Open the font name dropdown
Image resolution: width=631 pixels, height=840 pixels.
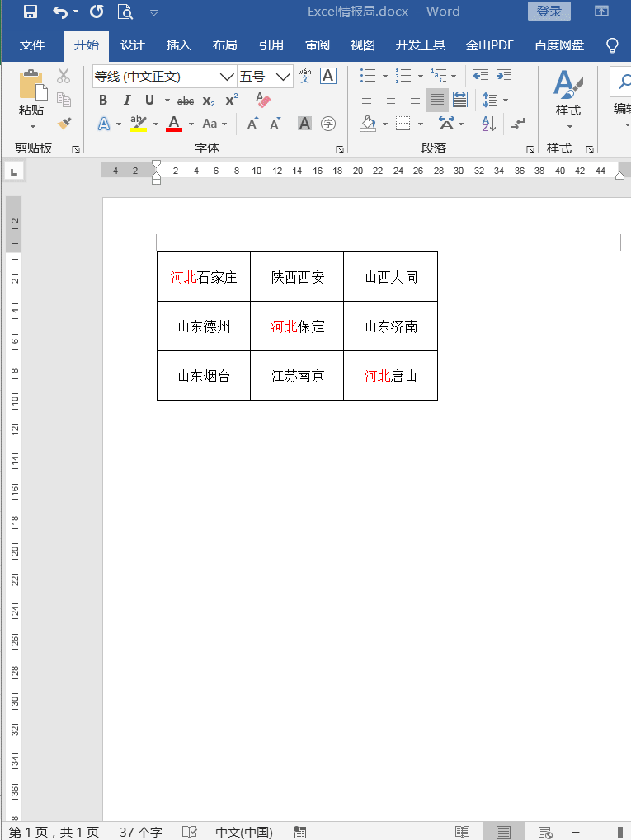[x=227, y=77]
